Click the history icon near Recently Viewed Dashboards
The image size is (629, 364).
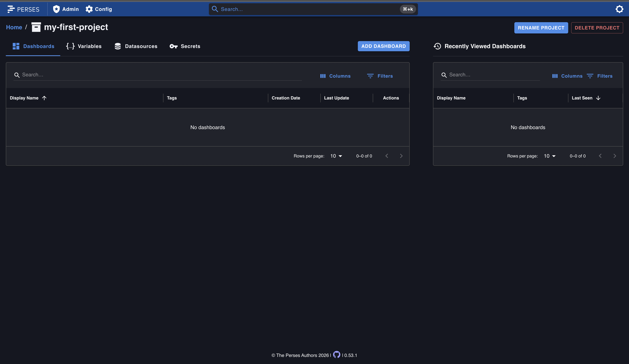[437, 46]
